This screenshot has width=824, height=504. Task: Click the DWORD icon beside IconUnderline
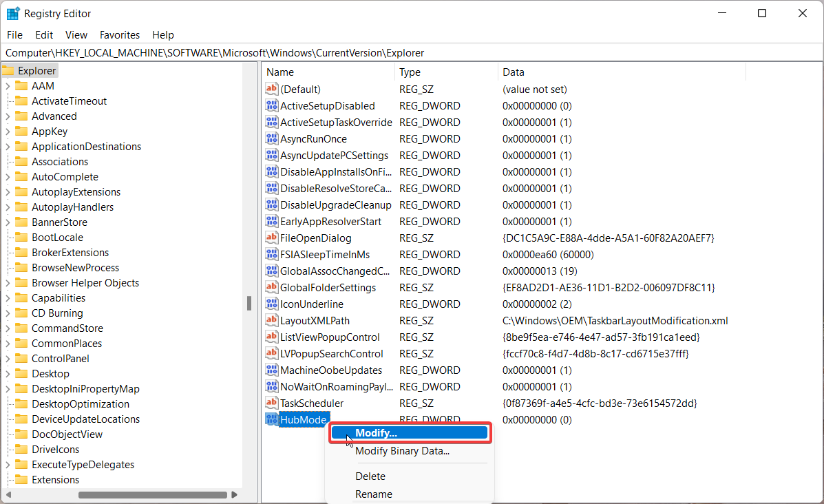pyautogui.click(x=272, y=304)
